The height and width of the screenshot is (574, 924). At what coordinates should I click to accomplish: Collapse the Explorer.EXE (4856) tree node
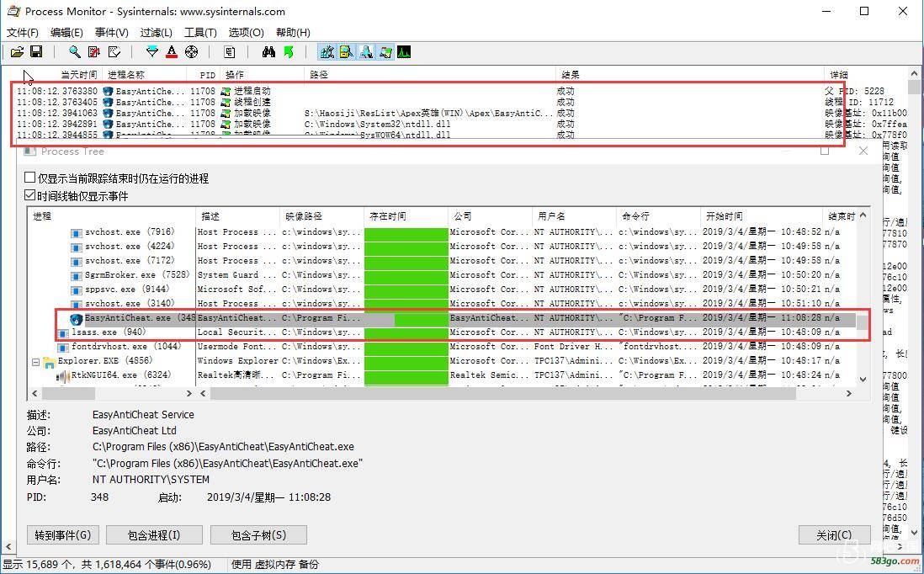click(x=35, y=361)
